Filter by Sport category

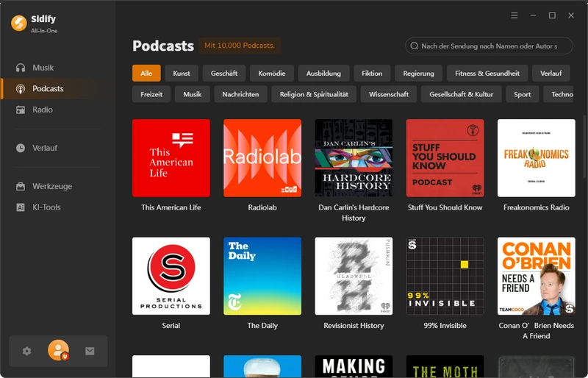point(523,94)
